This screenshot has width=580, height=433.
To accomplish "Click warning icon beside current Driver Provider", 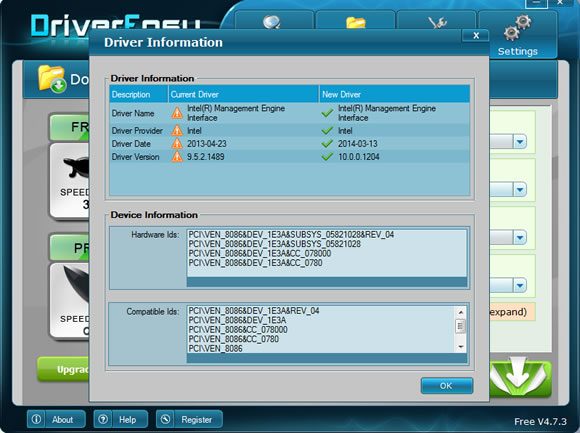I will [177, 131].
